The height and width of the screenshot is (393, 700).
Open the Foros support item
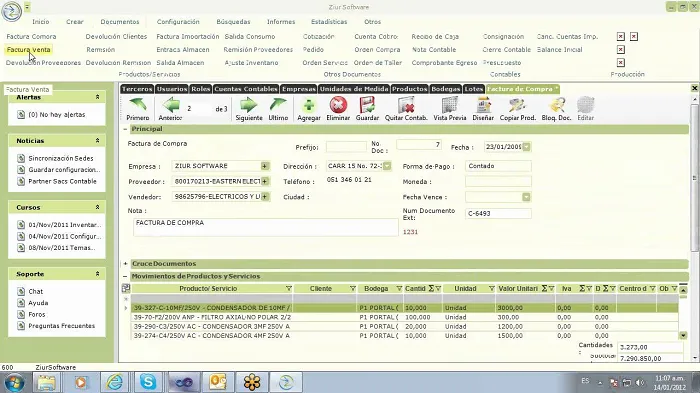tap(37, 314)
